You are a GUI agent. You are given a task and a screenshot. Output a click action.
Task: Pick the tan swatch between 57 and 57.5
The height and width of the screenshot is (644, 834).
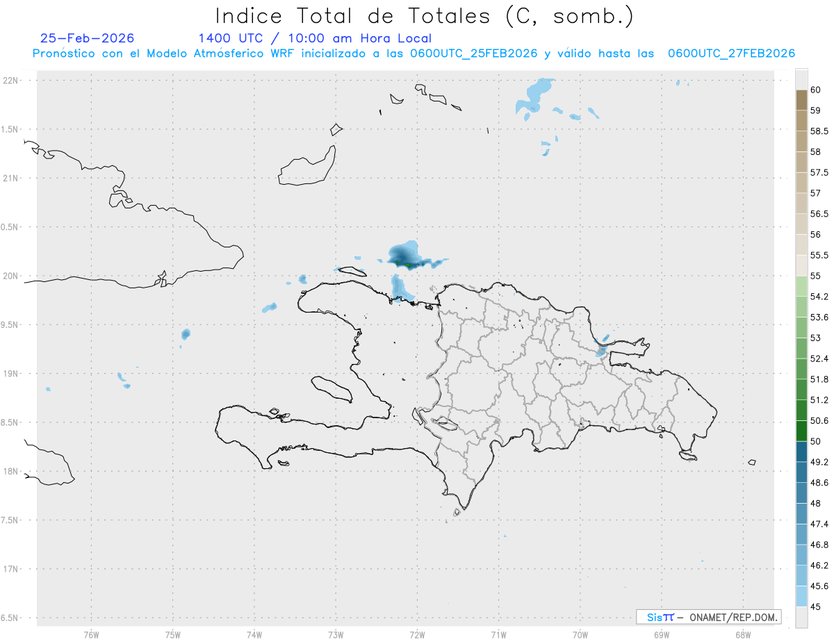pos(801,183)
